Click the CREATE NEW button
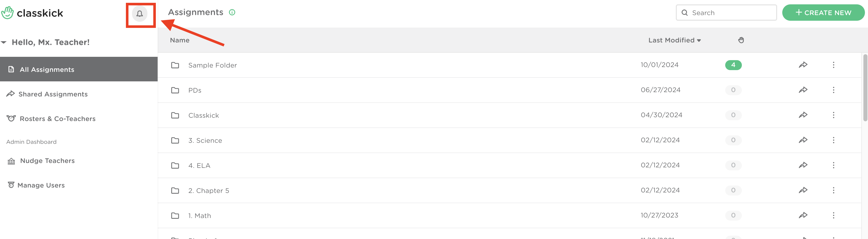The width and height of the screenshot is (868, 239). pos(823,13)
